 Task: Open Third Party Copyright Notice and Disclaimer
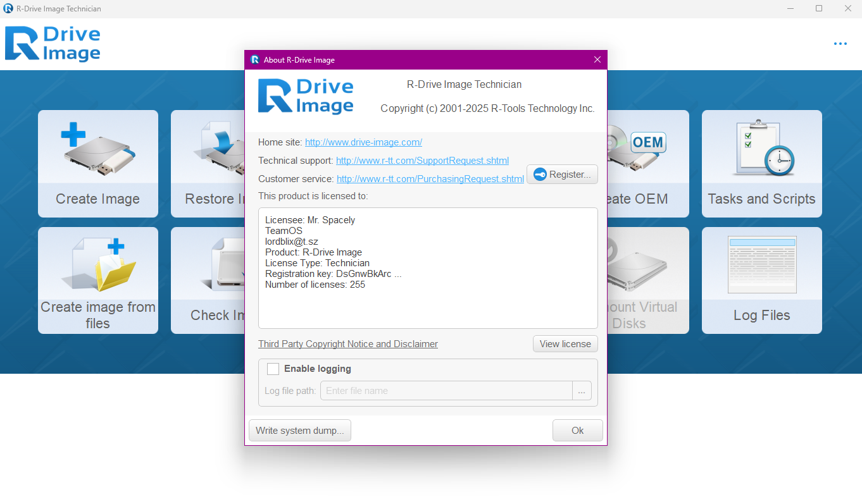pos(348,344)
